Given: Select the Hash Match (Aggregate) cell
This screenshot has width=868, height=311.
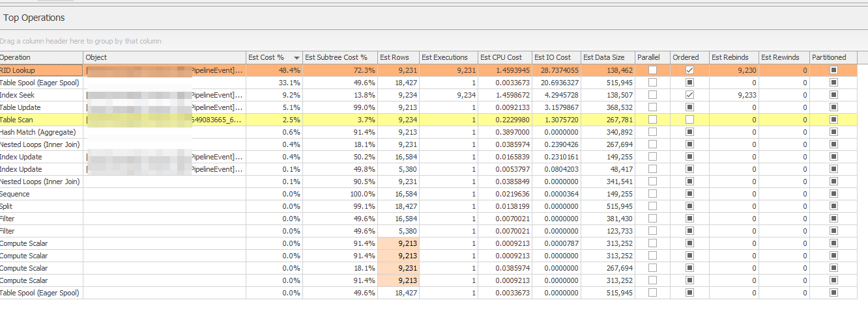Looking at the screenshot, I should [42, 132].
